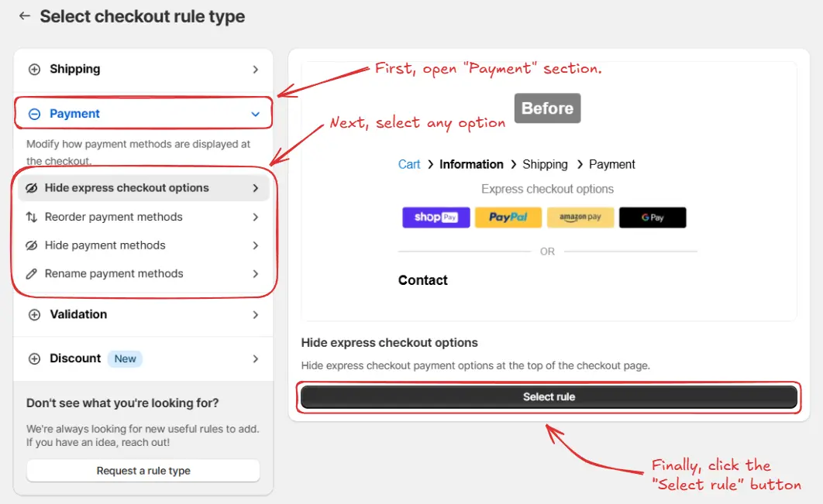Click the Amazon Pay option in the preview
The height and width of the screenshot is (504, 823).
[580, 218]
